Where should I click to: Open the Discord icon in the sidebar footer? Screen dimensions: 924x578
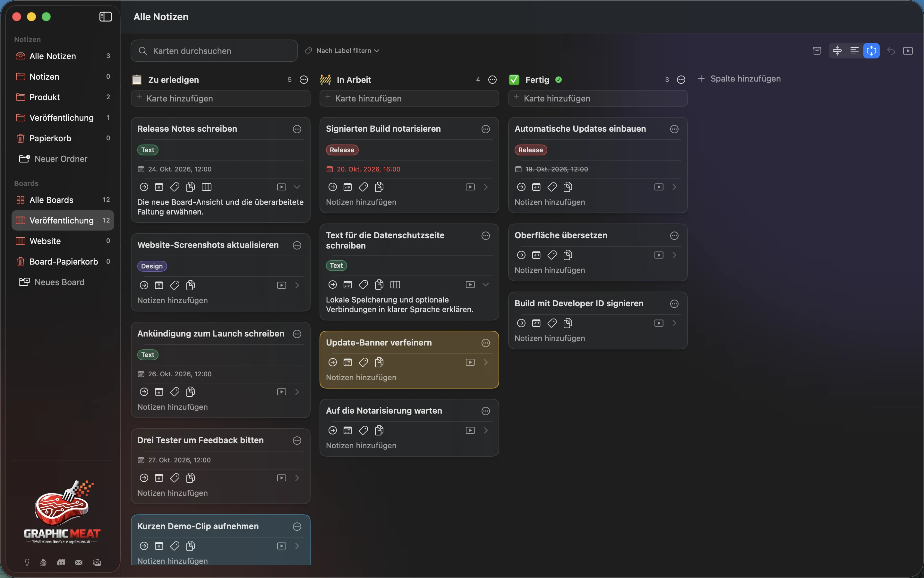pos(61,562)
